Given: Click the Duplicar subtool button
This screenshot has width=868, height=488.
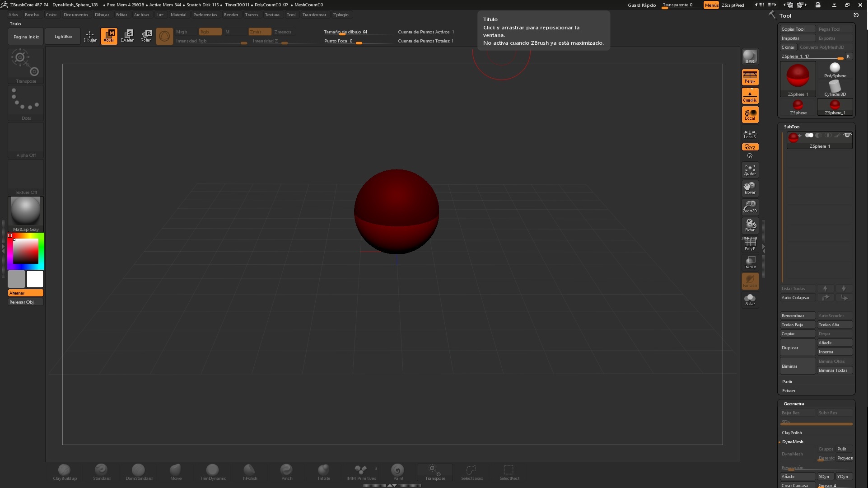Looking at the screenshot, I should [797, 347].
